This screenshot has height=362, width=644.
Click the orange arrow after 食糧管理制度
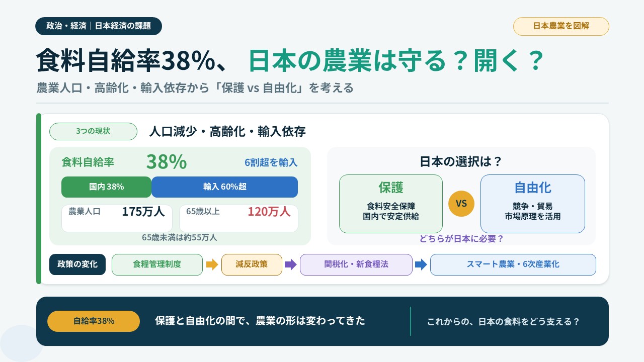[x=212, y=264]
